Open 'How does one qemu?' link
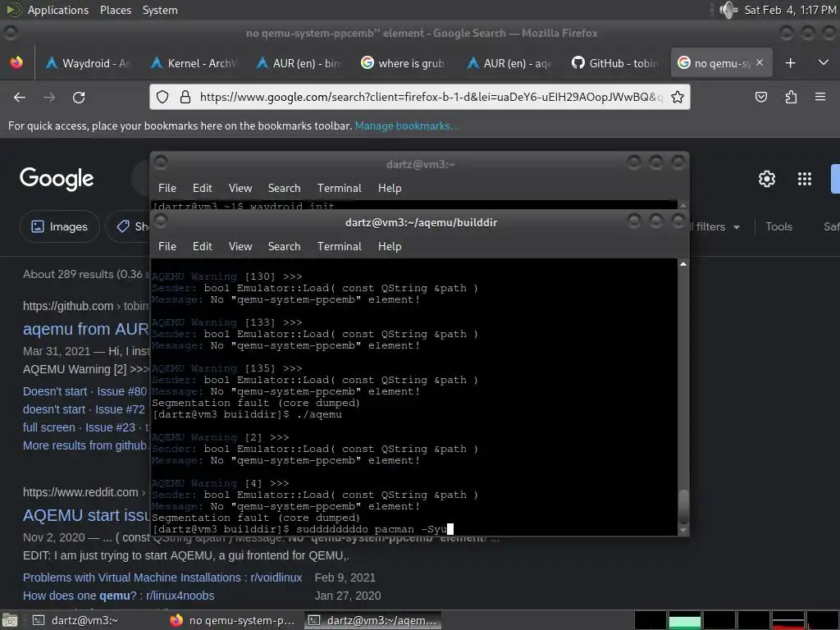This screenshot has height=630, width=840. tap(118, 596)
